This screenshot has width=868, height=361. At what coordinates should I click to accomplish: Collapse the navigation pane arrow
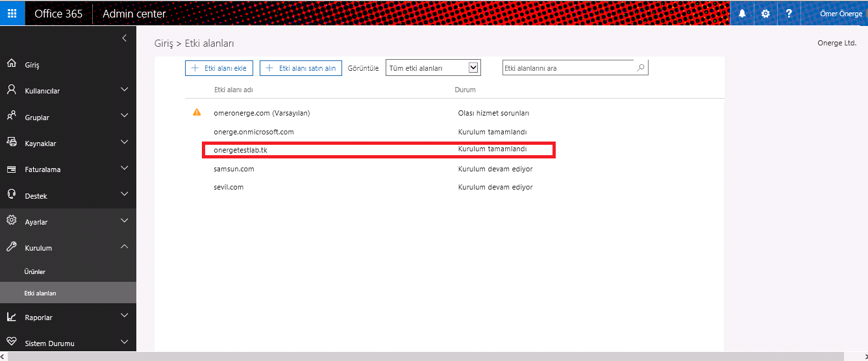(124, 38)
